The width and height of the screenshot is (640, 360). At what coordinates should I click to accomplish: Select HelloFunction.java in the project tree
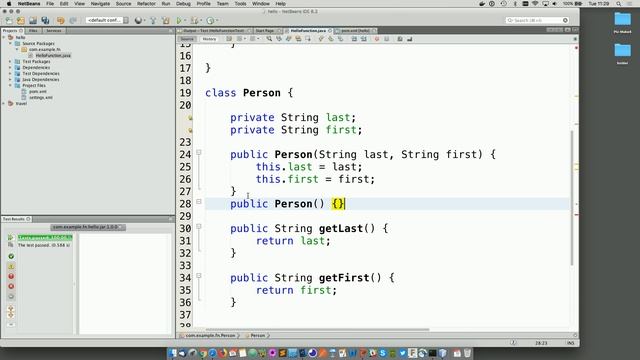pyautogui.click(x=53, y=56)
